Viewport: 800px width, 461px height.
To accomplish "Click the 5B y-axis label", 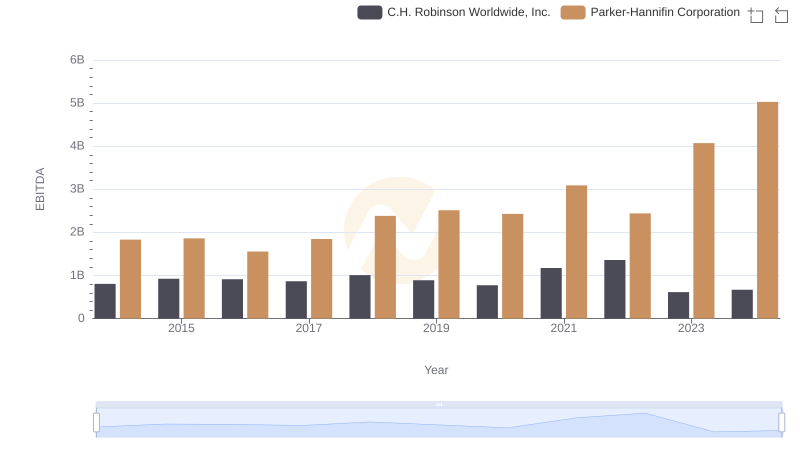I will coord(77,103).
